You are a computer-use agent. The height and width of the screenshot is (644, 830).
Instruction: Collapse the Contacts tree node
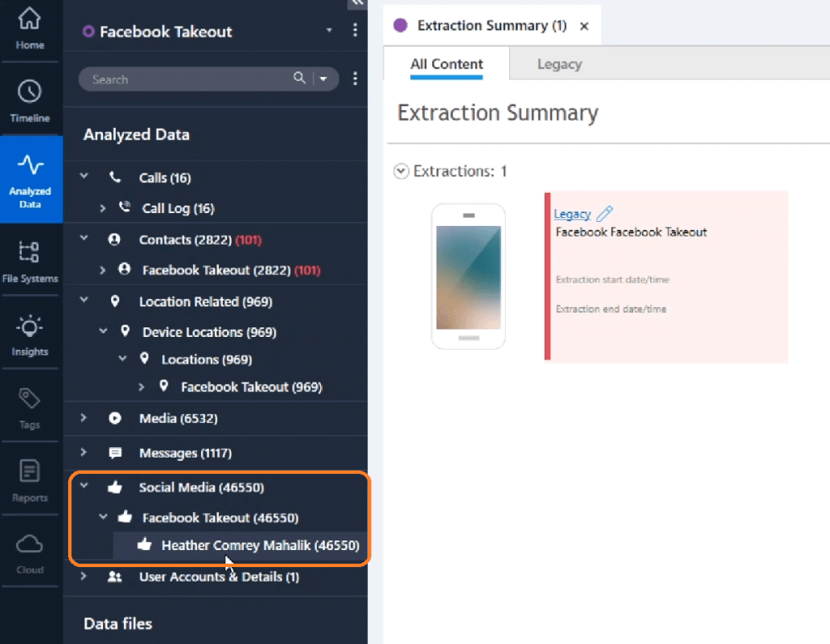[83, 238]
